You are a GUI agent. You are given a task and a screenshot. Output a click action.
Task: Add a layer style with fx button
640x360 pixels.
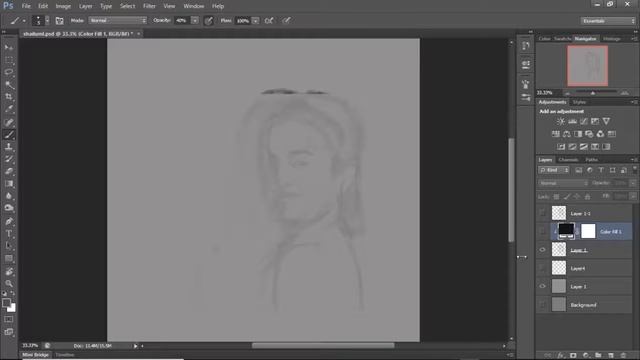pyautogui.click(x=561, y=356)
